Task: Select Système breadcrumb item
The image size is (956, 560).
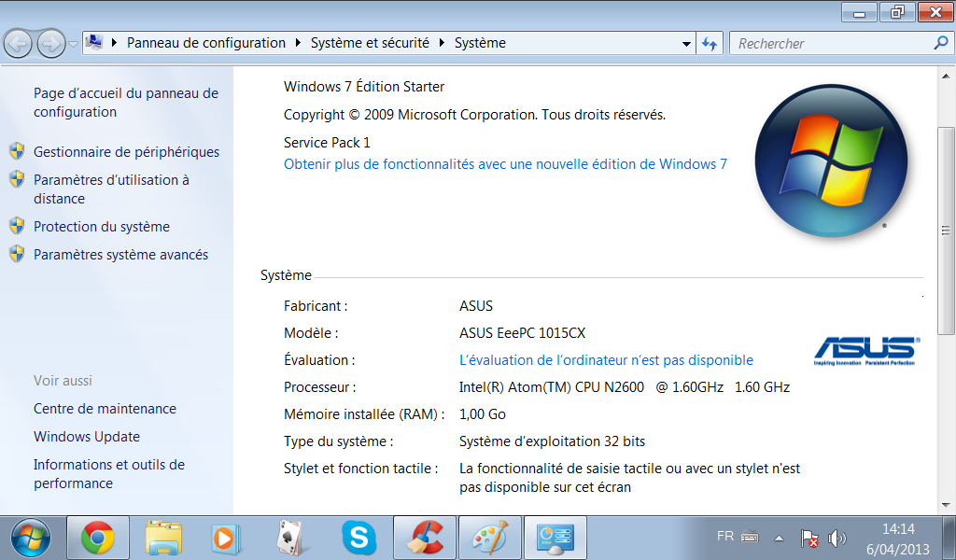Action: 480,43
